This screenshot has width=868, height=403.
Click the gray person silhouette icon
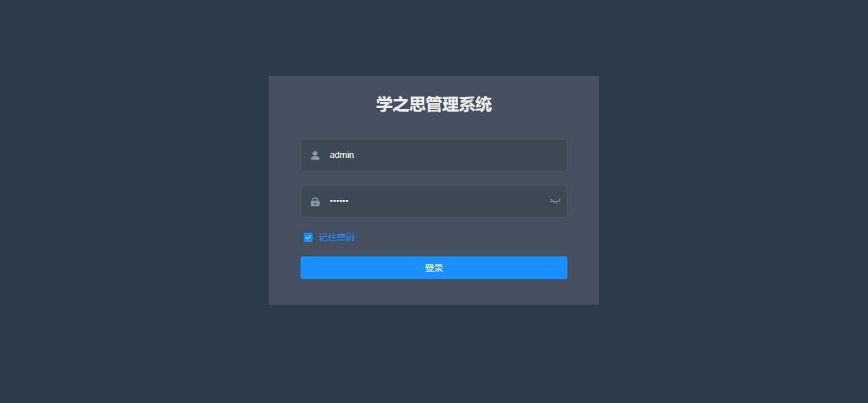315,155
